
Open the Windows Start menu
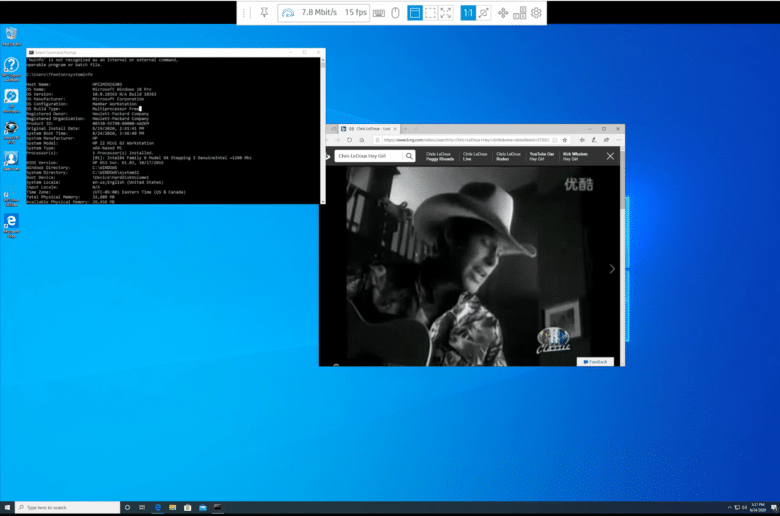pyautogui.click(x=7, y=508)
